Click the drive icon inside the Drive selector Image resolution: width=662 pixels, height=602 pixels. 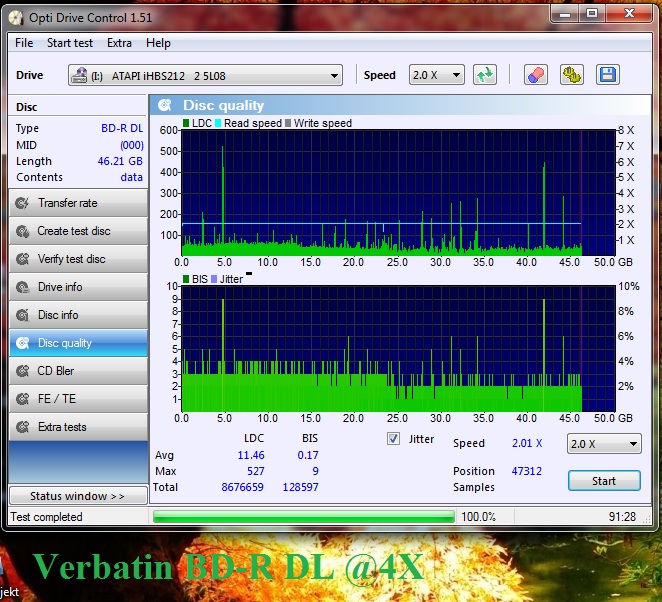(79, 75)
